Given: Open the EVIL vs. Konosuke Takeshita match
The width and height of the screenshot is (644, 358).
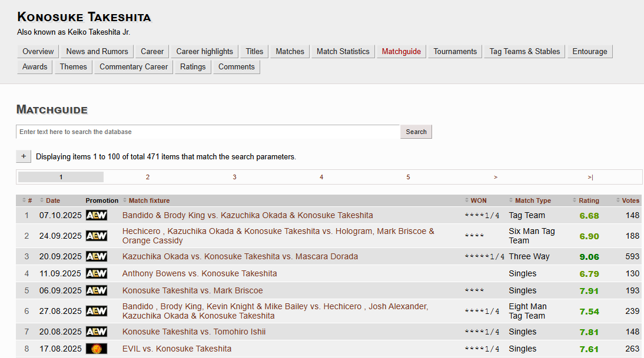Looking at the screenshot, I should [x=177, y=349].
